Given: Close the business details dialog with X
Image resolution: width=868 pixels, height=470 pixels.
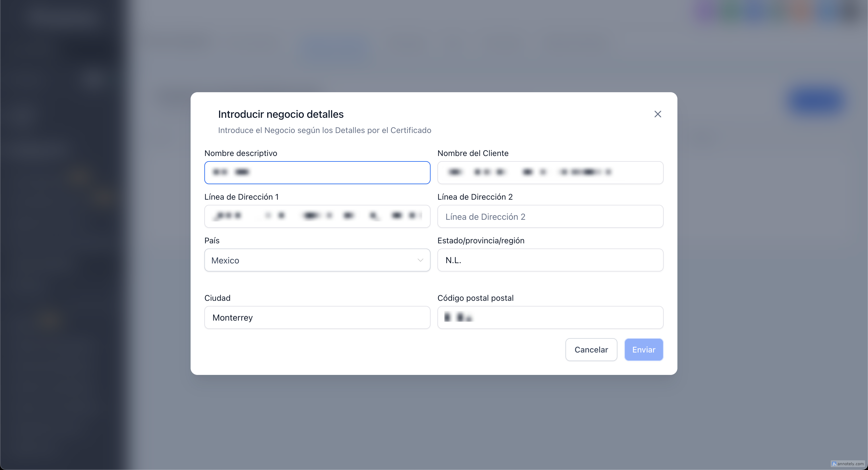Looking at the screenshot, I should point(657,114).
